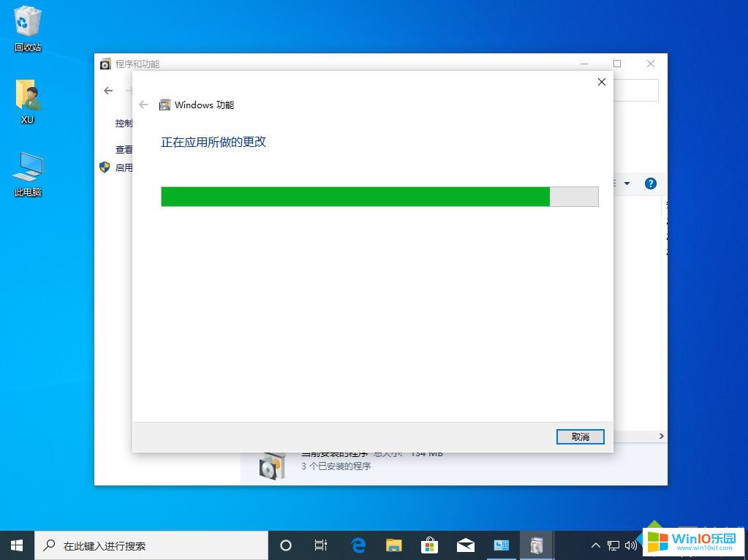
Task: Click the green progress bar
Action: coord(355,196)
